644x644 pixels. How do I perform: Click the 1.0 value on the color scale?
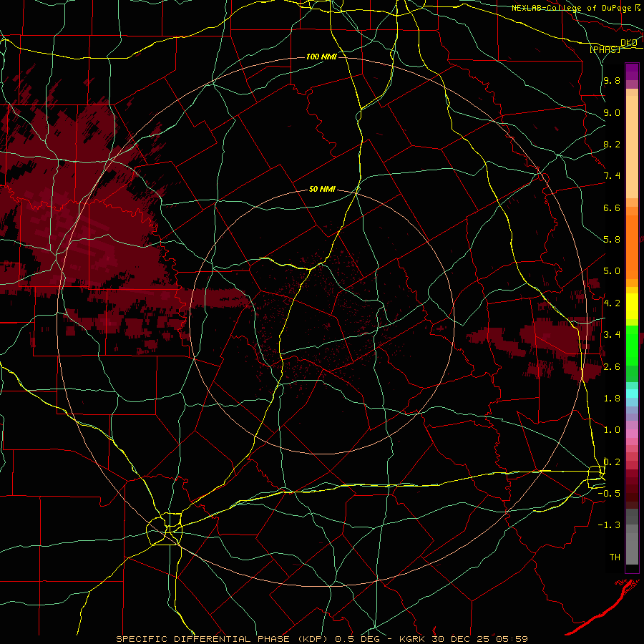click(612, 430)
